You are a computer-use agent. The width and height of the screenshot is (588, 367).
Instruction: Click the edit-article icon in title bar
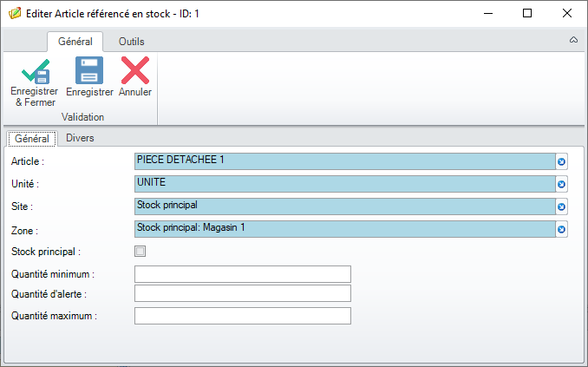[x=15, y=14]
